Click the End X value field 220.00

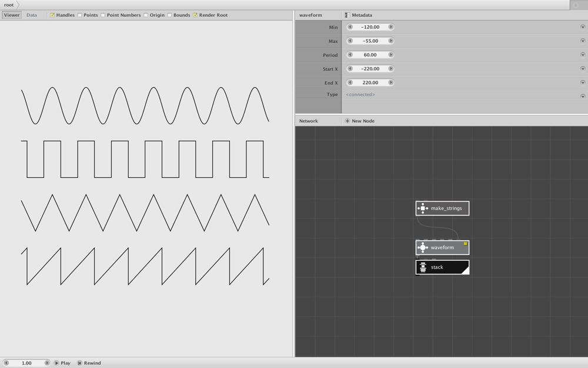click(370, 82)
